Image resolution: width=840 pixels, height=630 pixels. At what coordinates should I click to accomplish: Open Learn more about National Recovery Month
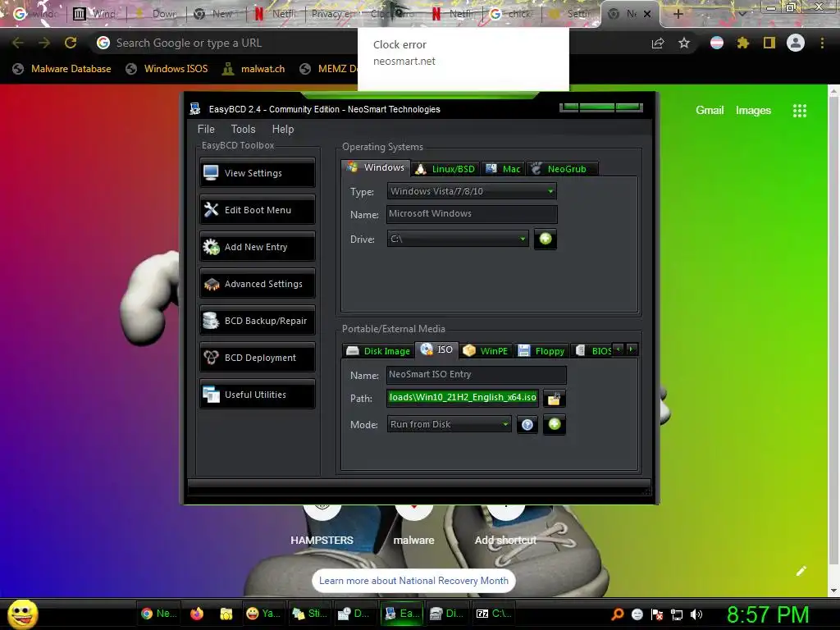click(x=413, y=581)
